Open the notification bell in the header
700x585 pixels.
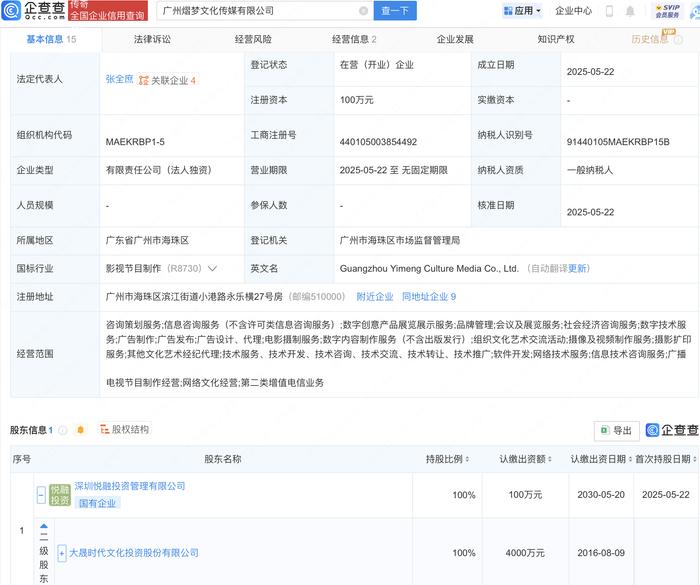tap(630, 11)
